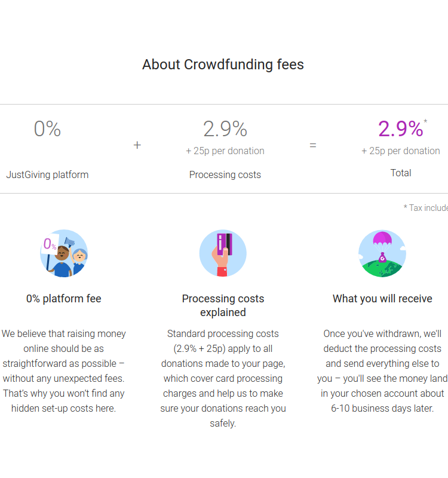Click the parachute money bag icon

[x=382, y=253]
